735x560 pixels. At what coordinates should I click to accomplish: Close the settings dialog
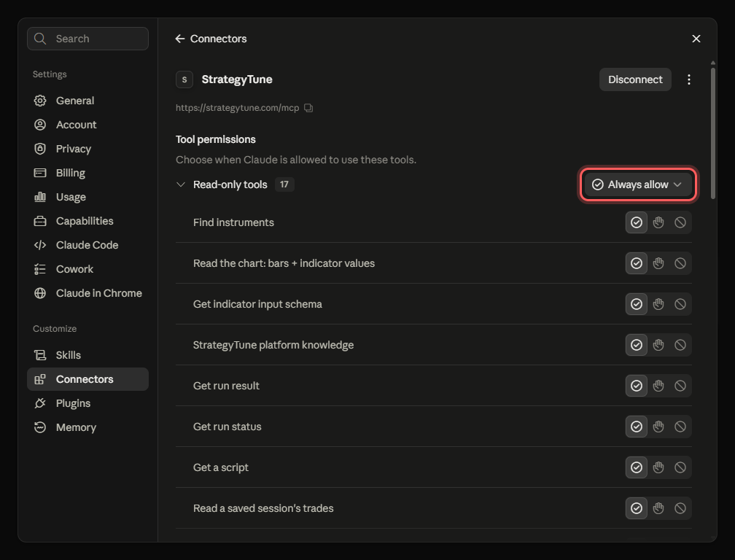[x=696, y=39]
